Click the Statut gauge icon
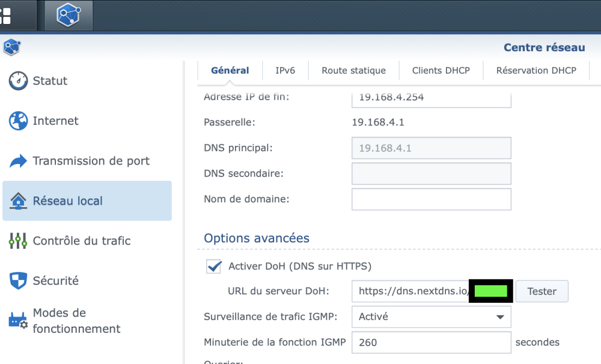 pos(18,81)
